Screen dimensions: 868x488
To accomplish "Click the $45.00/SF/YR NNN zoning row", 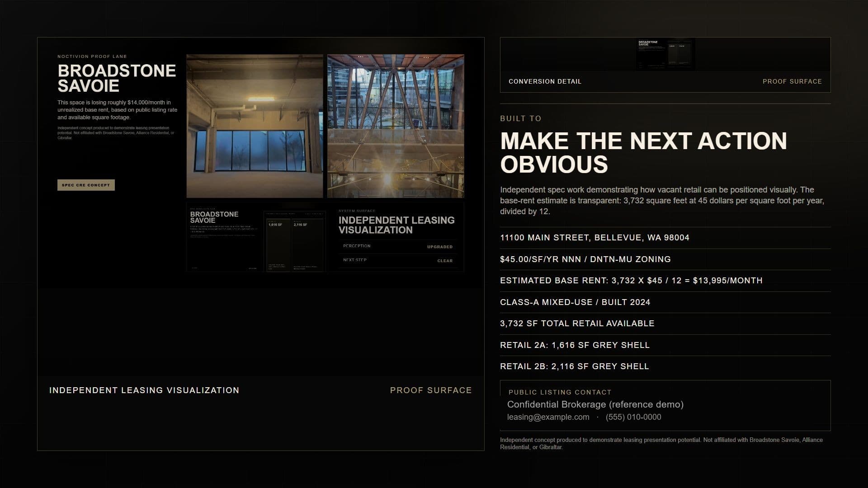I will 665,259.
